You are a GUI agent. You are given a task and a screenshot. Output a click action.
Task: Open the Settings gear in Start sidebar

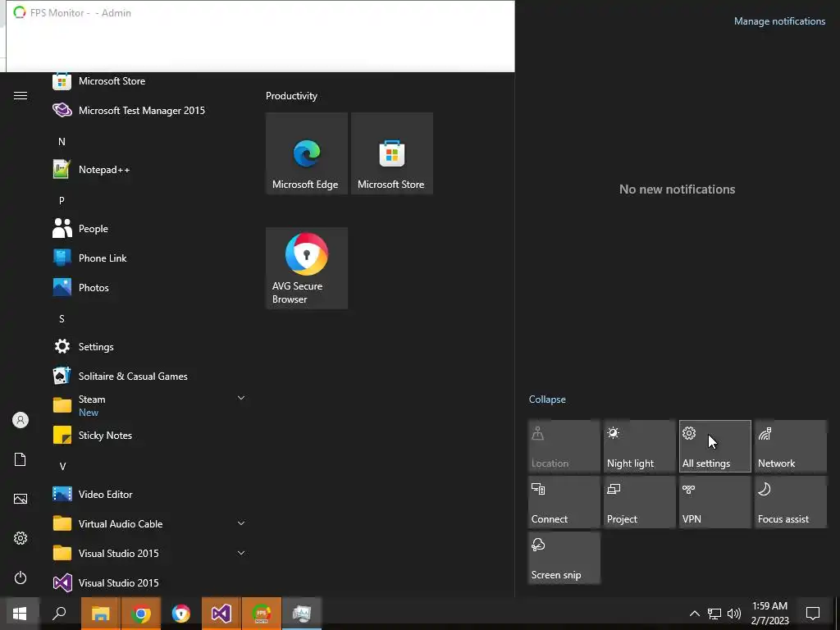(21, 538)
